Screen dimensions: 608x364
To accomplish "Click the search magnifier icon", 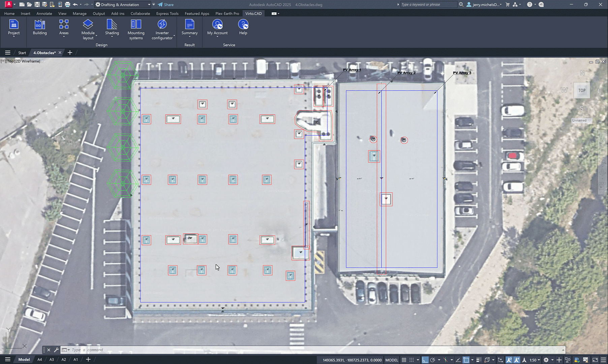I will coord(461,4).
